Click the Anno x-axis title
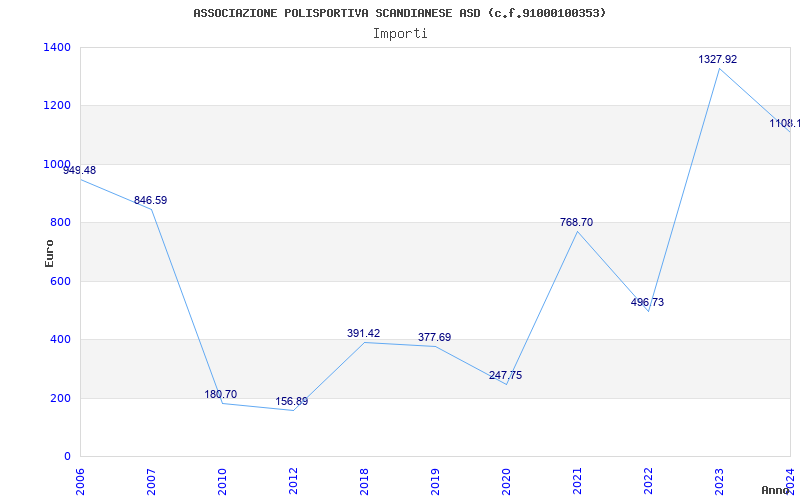Image resolution: width=800 pixels, height=500 pixels. [x=776, y=490]
